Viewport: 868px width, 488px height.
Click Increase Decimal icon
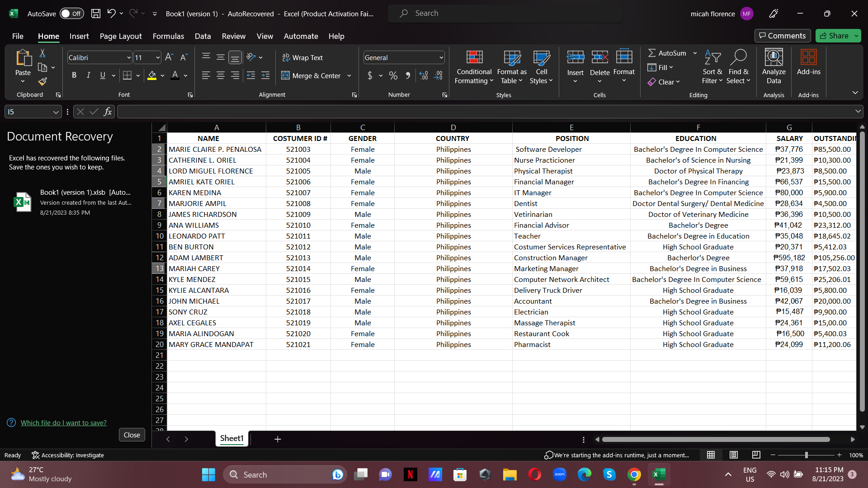pos(424,75)
